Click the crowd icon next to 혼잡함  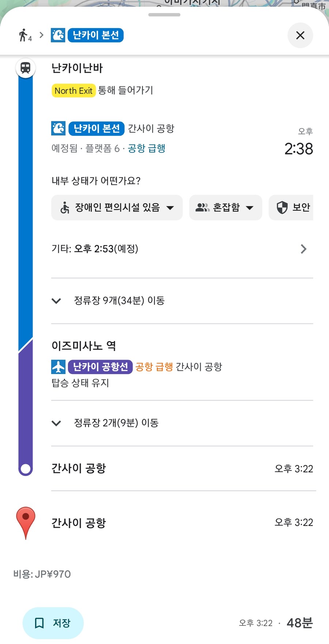202,207
